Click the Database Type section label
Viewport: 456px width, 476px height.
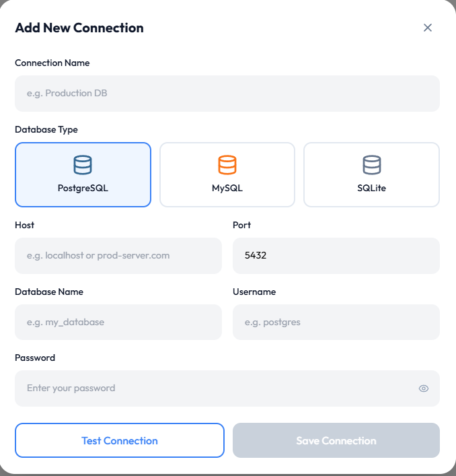click(46, 129)
